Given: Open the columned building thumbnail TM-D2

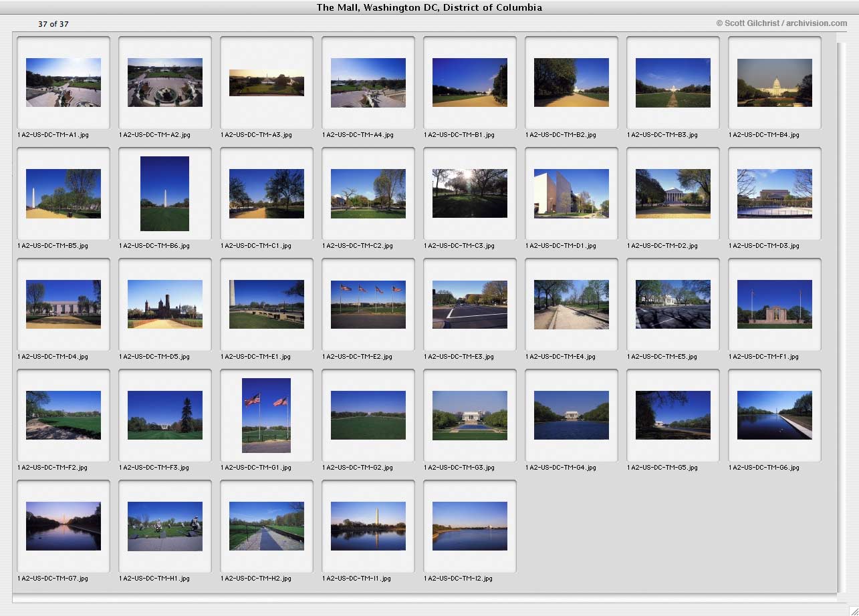Looking at the screenshot, I should [x=673, y=193].
